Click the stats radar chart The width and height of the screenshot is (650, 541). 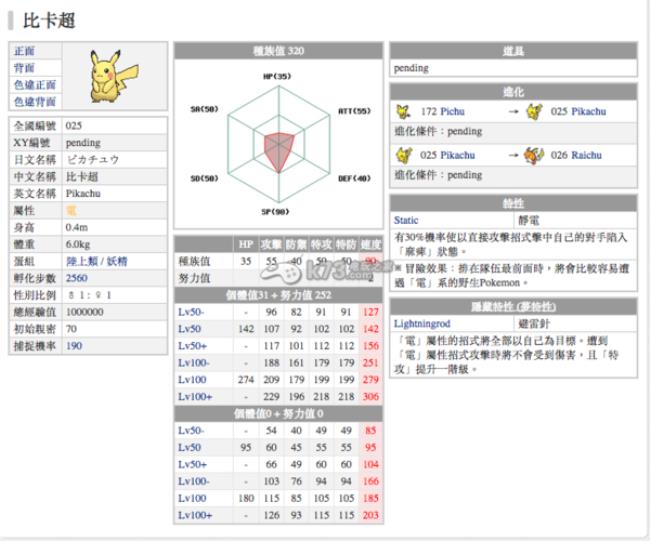tap(279, 144)
